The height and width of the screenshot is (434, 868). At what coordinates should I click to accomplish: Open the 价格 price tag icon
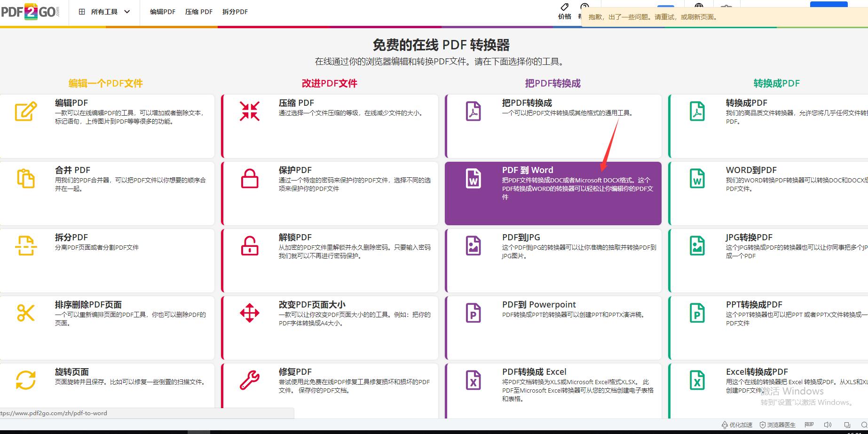click(564, 7)
